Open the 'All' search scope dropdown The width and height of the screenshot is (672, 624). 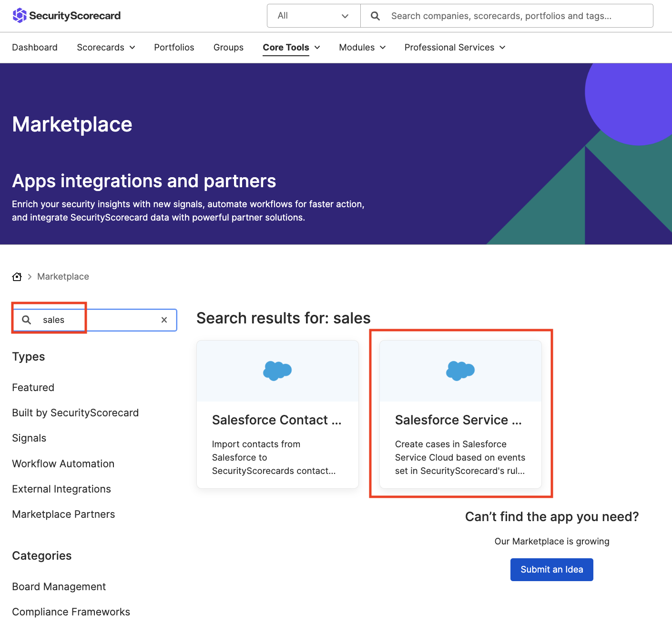coord(314,16)
